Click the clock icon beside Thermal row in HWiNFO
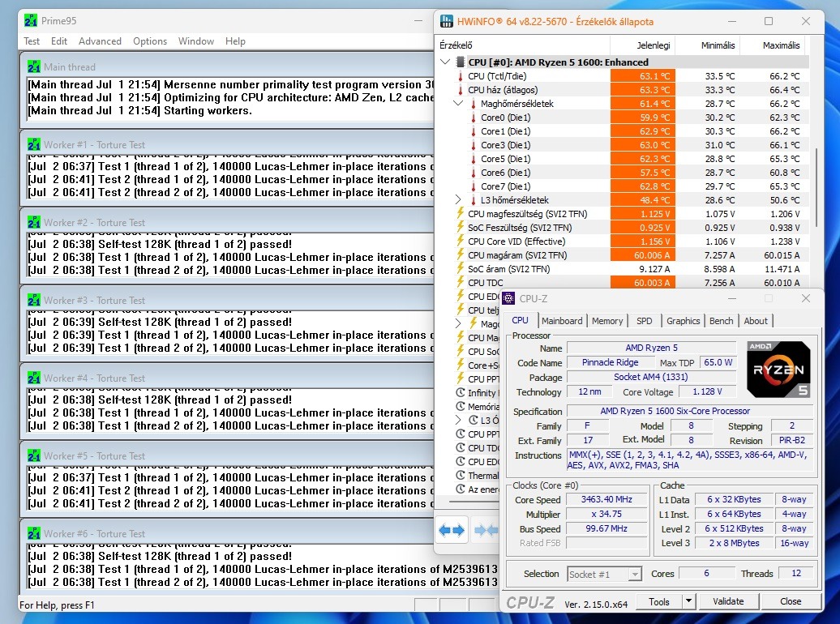 pyautogui.click(x=461, y=475)
